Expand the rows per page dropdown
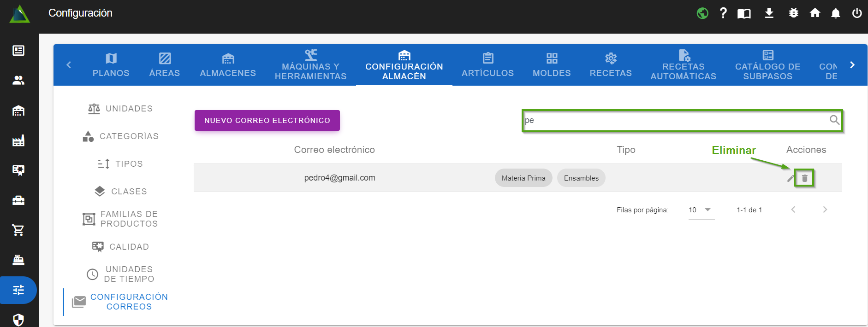 tap(701, 210)
